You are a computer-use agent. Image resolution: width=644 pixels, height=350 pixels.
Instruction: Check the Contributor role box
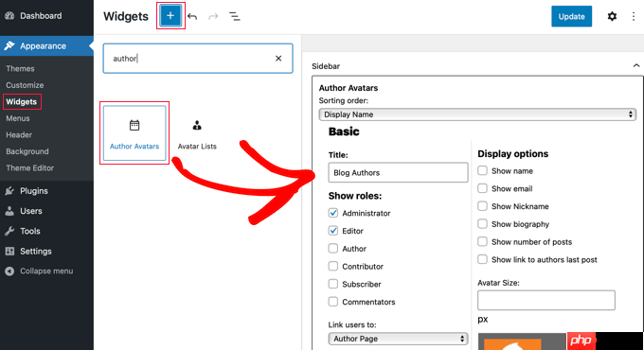(x=333, y=266)
